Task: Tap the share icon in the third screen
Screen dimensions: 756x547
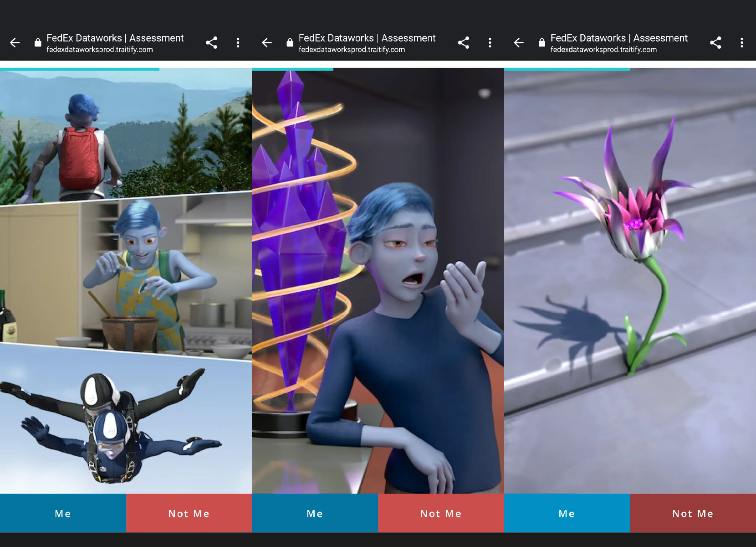Action: pos(715,43)
